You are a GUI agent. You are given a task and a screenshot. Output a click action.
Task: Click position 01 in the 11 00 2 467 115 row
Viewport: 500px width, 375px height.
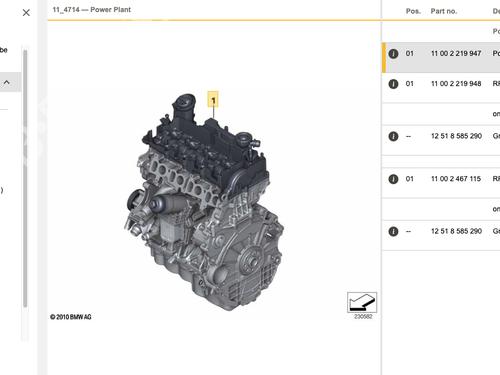tap(409, 179)
